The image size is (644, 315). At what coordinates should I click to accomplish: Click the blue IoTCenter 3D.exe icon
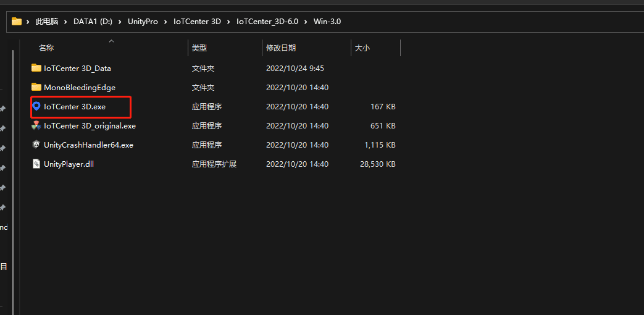[36, 106]
